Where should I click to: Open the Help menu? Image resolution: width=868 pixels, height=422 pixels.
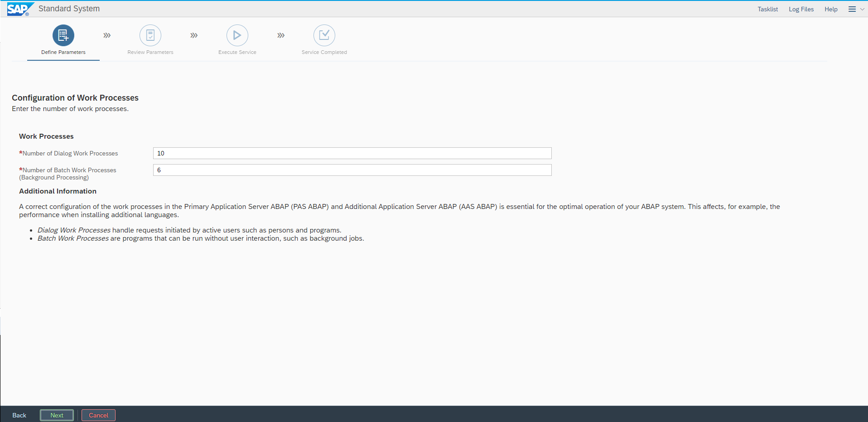point(831,9)
